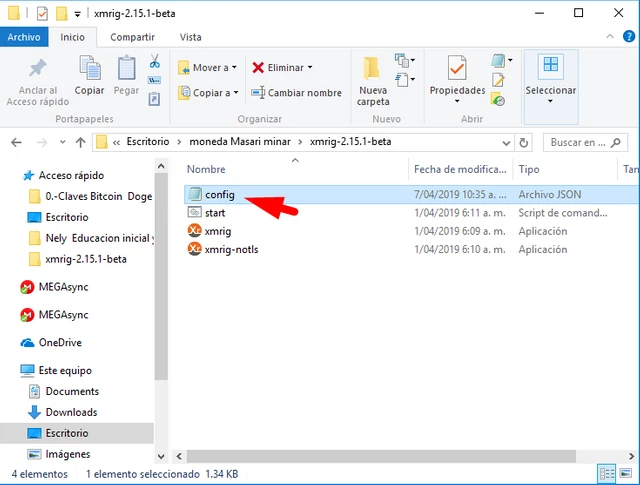
Task: Open the Seleccionar menu
Action: 551,87
